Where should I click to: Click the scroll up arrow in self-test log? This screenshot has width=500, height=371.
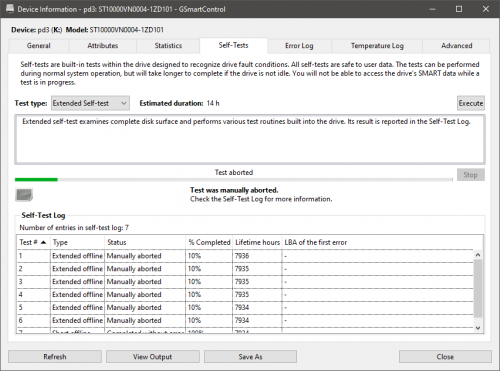[x=478, y=255]
